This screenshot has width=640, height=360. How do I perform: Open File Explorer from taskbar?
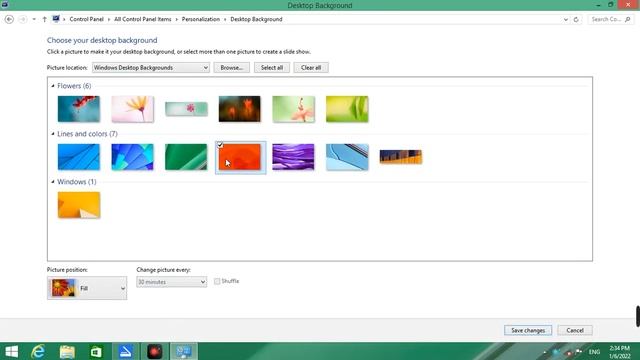pos(67,351)
